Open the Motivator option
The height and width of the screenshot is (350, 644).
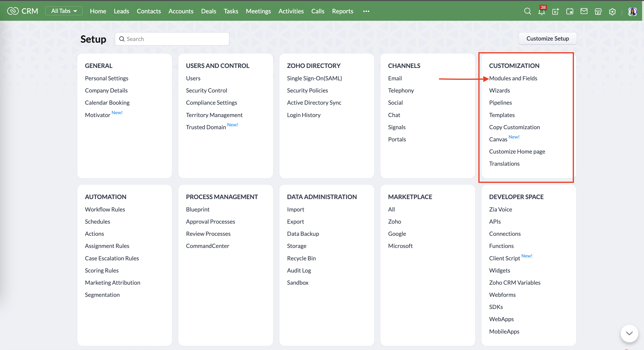pyautogui.click(x=97, y=115)
